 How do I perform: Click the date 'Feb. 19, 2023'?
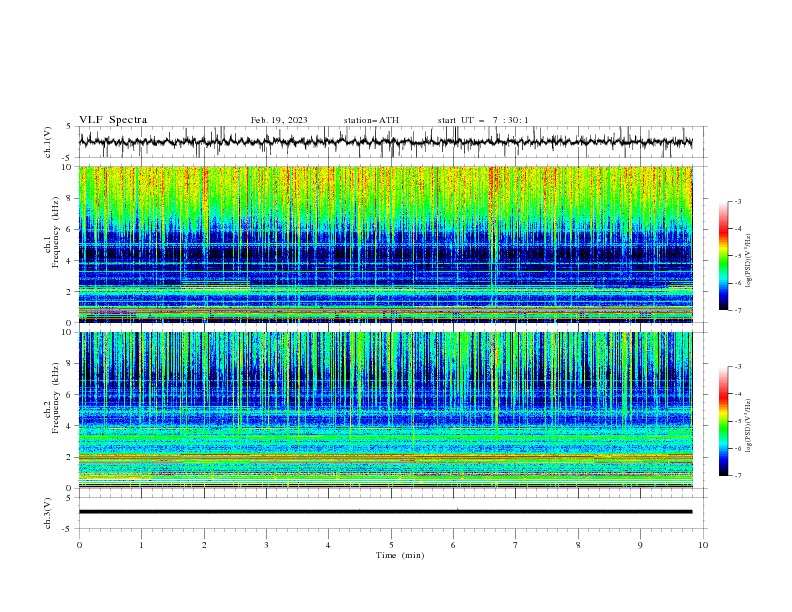pyautogui.click(x=279, y=120)
